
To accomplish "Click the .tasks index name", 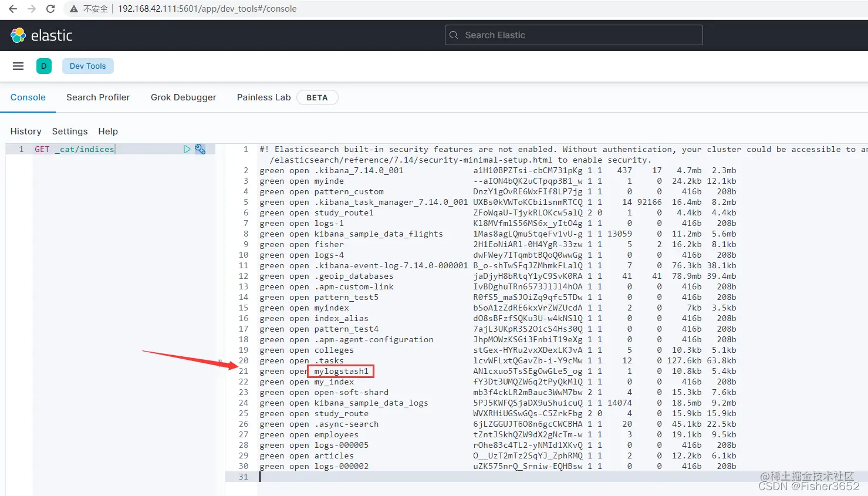I will (329, 360).
